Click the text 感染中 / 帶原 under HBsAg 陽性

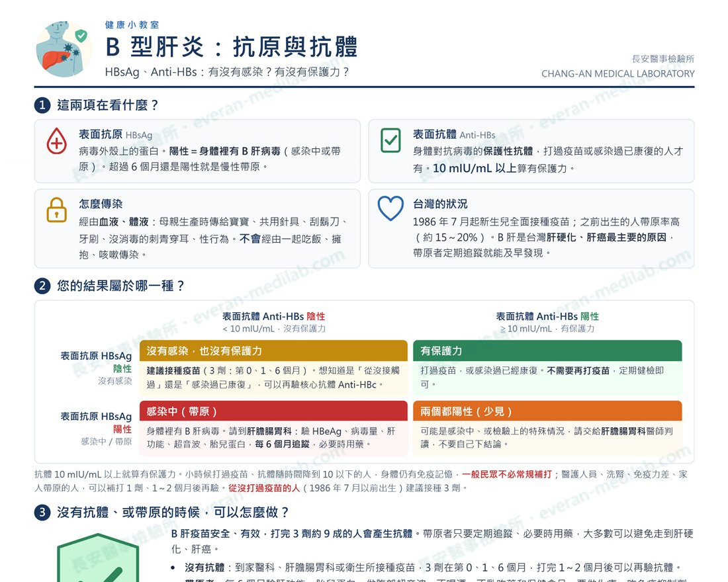pos(107,441)
